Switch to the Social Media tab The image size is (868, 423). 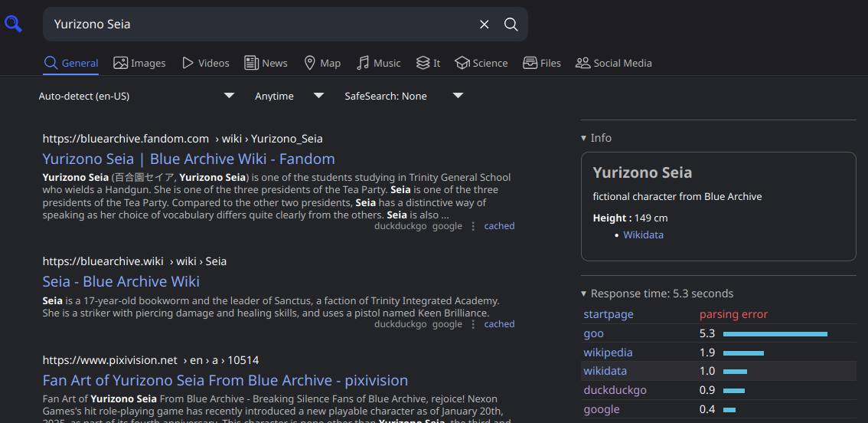tap(613, 63)
